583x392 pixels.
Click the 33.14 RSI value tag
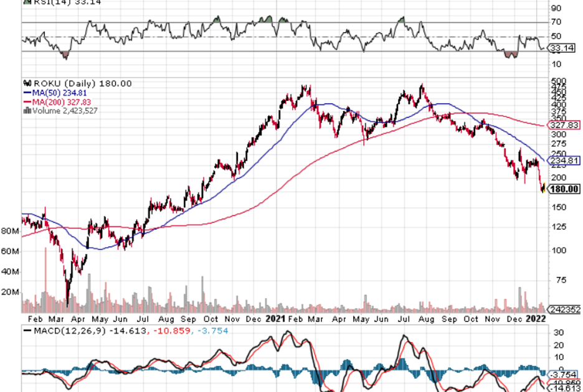click(562, 47)
